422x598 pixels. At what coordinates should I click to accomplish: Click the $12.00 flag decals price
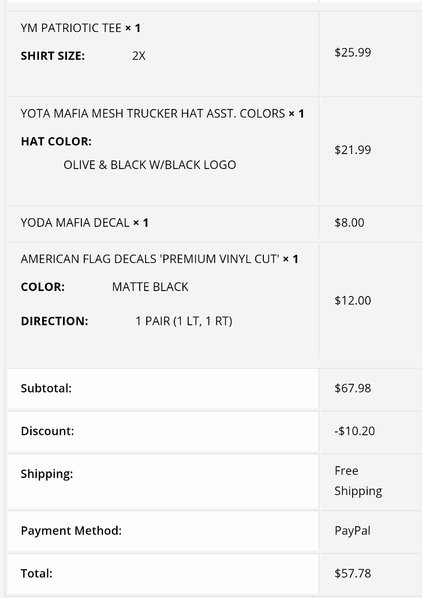tap(353, 301)
